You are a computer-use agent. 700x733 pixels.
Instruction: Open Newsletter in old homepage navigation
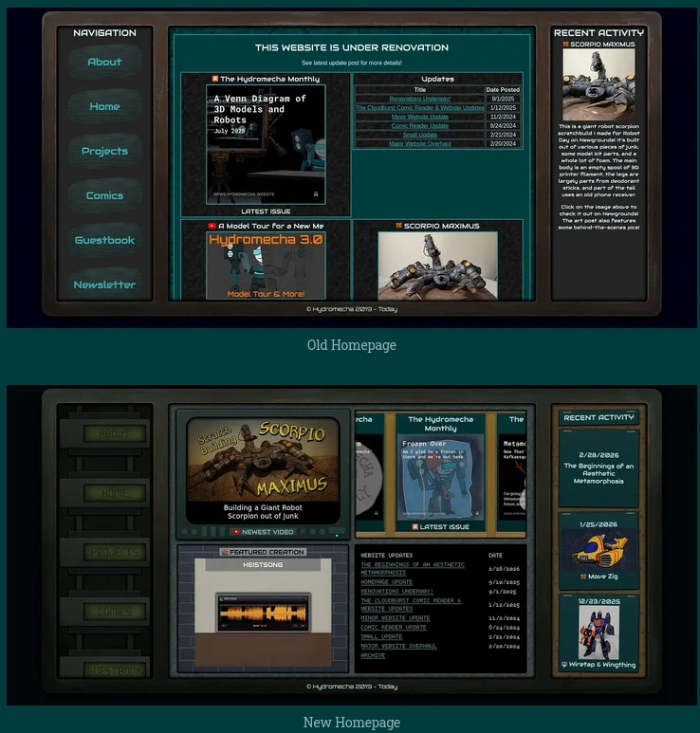pos(104,284)
